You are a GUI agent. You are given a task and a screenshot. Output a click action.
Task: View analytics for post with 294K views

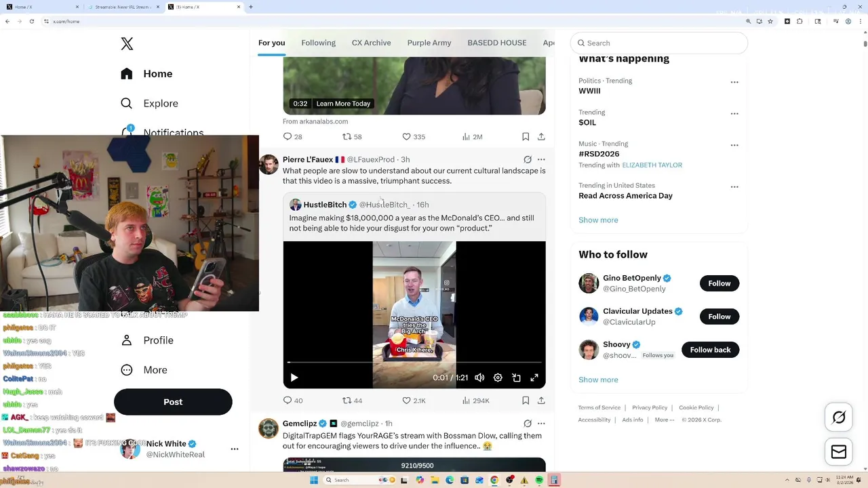475,401
